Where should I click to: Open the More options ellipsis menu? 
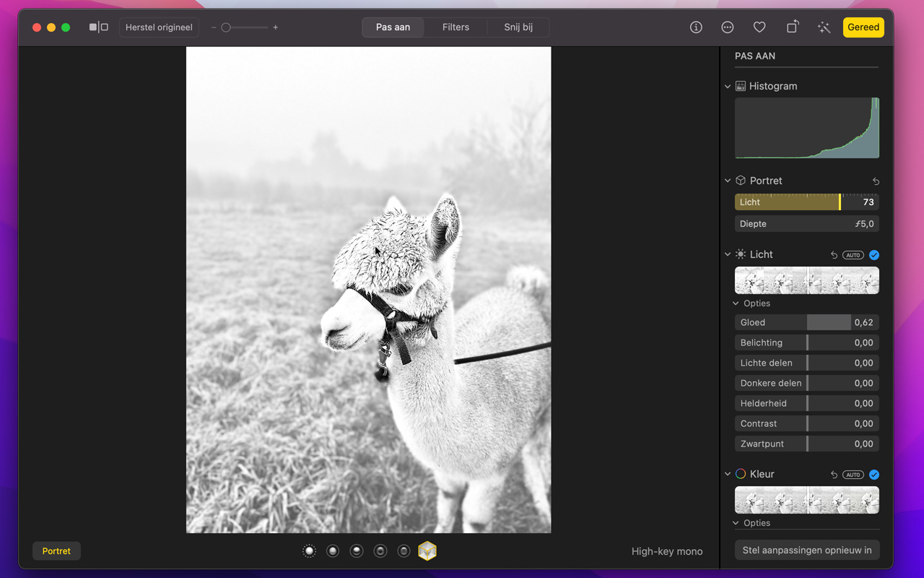728,27
